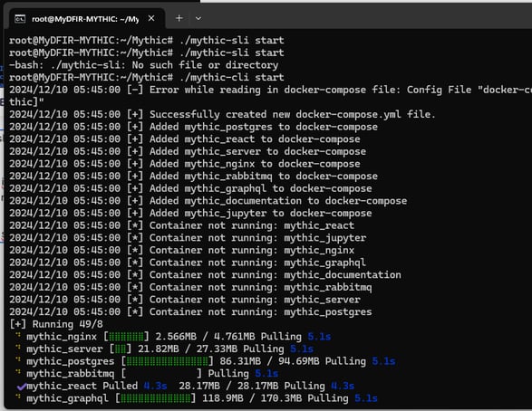This screenshot has height=411, width=532.
Task: Open a new terminal tab with plus
Action: [x=179, y=18]
